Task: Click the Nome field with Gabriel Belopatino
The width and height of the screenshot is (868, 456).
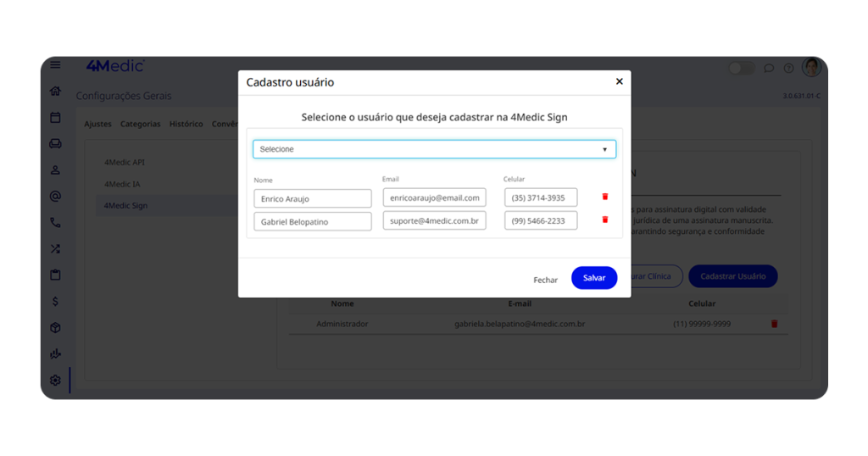Action: coord(313,222)
